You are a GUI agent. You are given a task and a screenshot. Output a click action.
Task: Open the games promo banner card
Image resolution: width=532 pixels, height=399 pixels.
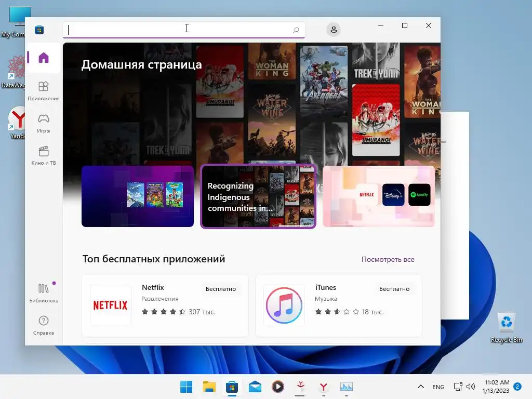coord(138,196)
